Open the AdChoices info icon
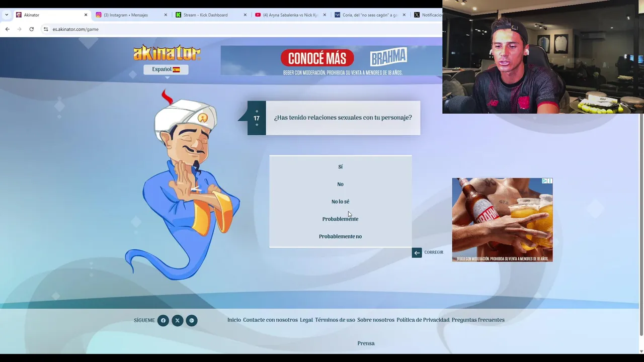The height and width of the screenshot is (362, 644). click(x=544, y=181)
